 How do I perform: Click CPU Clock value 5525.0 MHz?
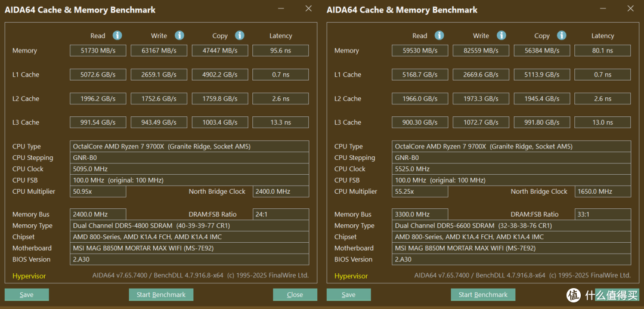click(512, 169)
